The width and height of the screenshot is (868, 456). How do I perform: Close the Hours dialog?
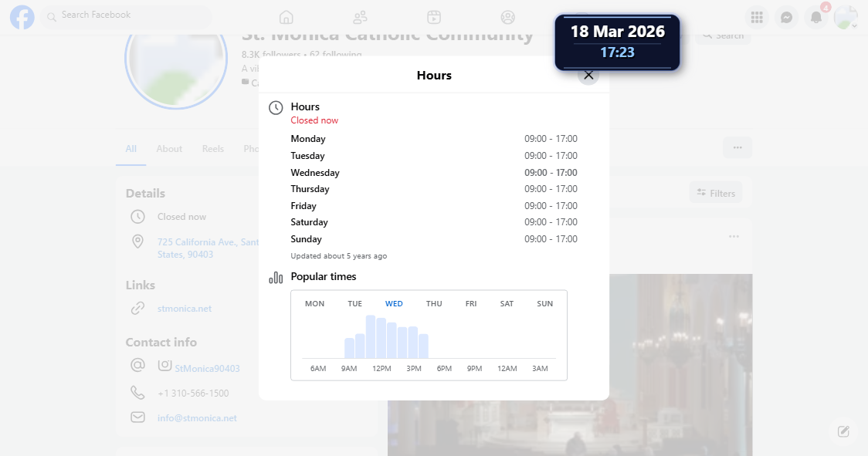[x=588, y=76]
